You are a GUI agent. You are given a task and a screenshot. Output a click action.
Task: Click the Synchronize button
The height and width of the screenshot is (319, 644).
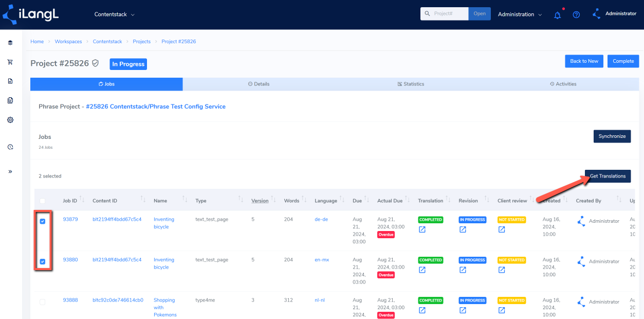[x=612, y=136]
